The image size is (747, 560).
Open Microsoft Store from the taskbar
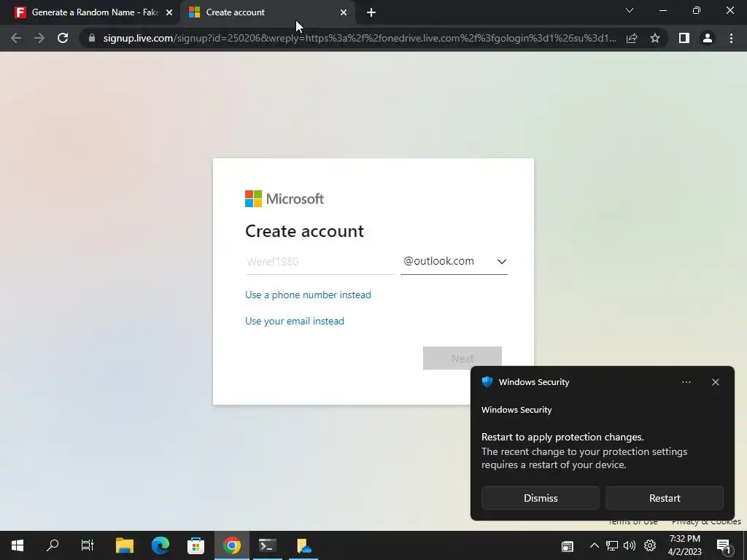click(196, 545)
